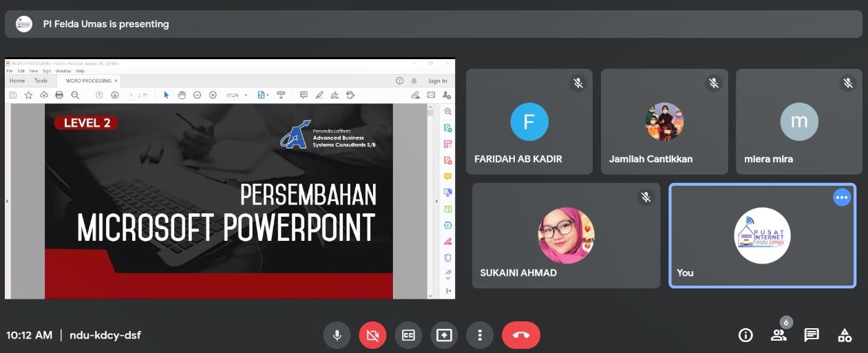Open the chat panel
Viewport: 868px width, 353px height.
tap(812, 335)
